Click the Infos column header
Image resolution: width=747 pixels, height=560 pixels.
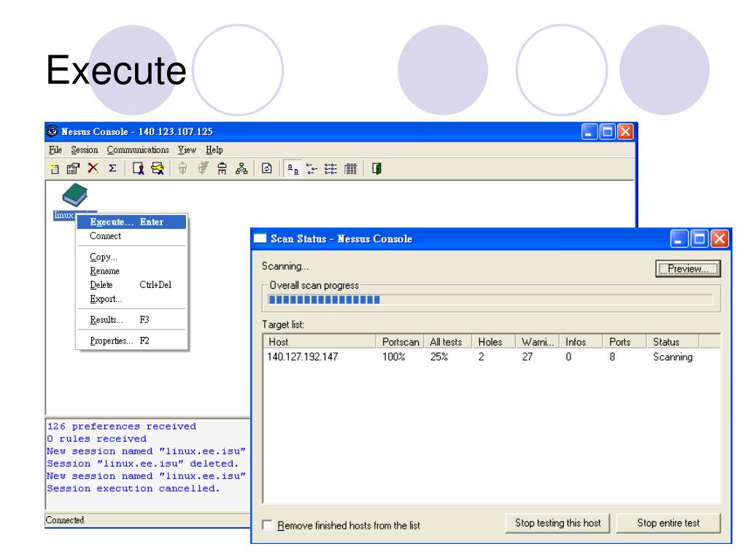(581, 341)
